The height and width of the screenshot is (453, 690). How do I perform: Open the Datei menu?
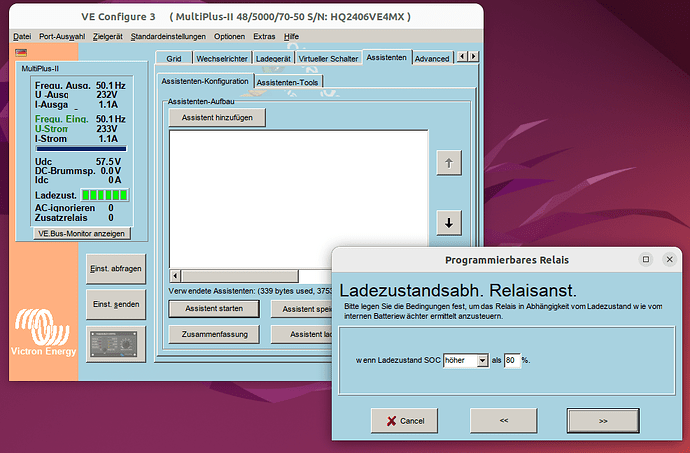(x=22, y=37)
